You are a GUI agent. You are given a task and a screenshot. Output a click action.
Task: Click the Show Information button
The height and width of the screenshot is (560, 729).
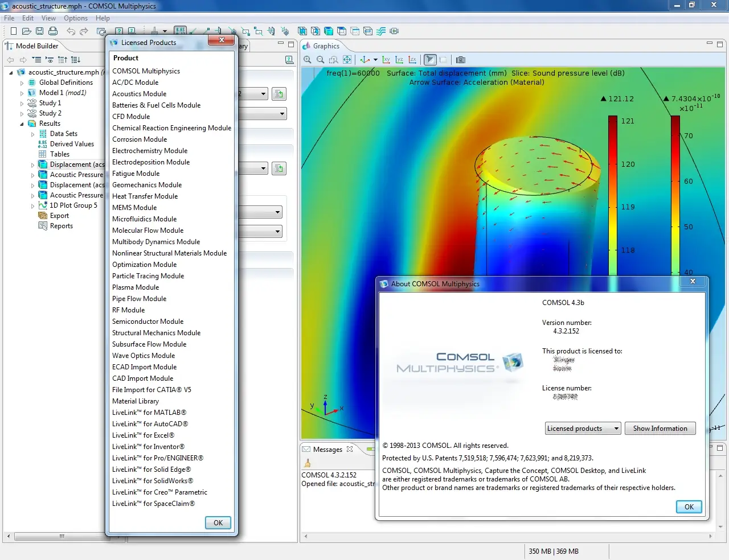[660, 429]
